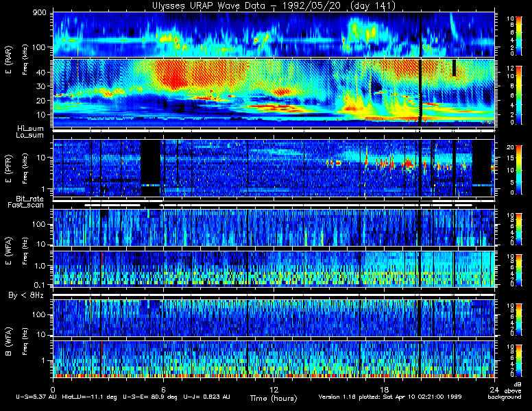Click the 0-12 color bar beside lower RAR panel
This screenshot has height=411, width=532.
click(519, 95)
